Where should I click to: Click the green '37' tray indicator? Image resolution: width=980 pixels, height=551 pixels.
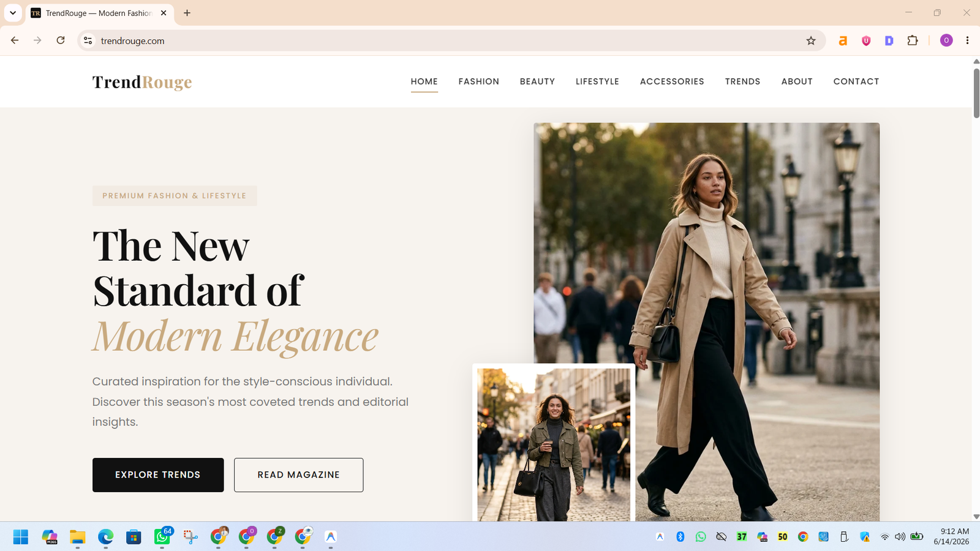click(x=742, y=536)
